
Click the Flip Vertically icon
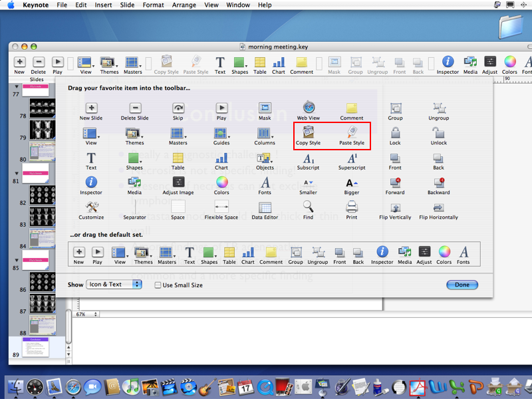coord(395,207)
